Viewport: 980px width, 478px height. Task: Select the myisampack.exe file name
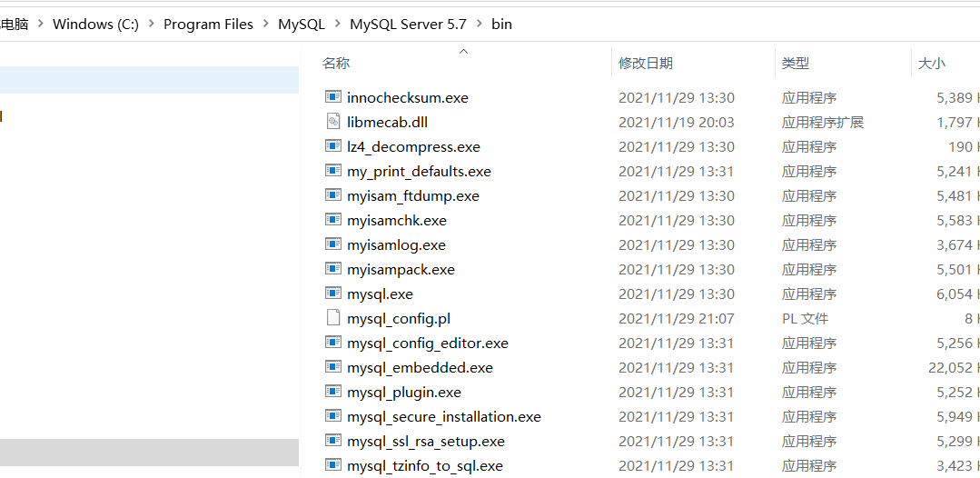point(401,270)
